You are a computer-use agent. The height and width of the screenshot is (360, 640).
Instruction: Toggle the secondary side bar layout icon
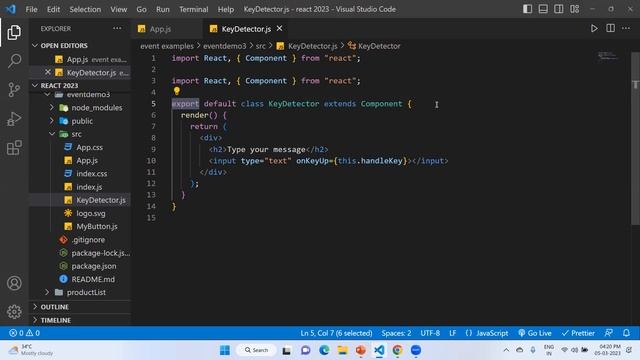[559, 9]
